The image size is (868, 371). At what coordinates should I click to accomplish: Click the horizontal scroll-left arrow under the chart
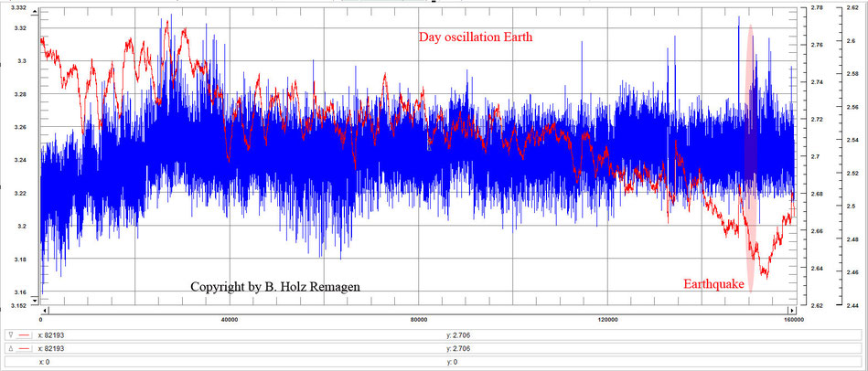pos(45,310)
